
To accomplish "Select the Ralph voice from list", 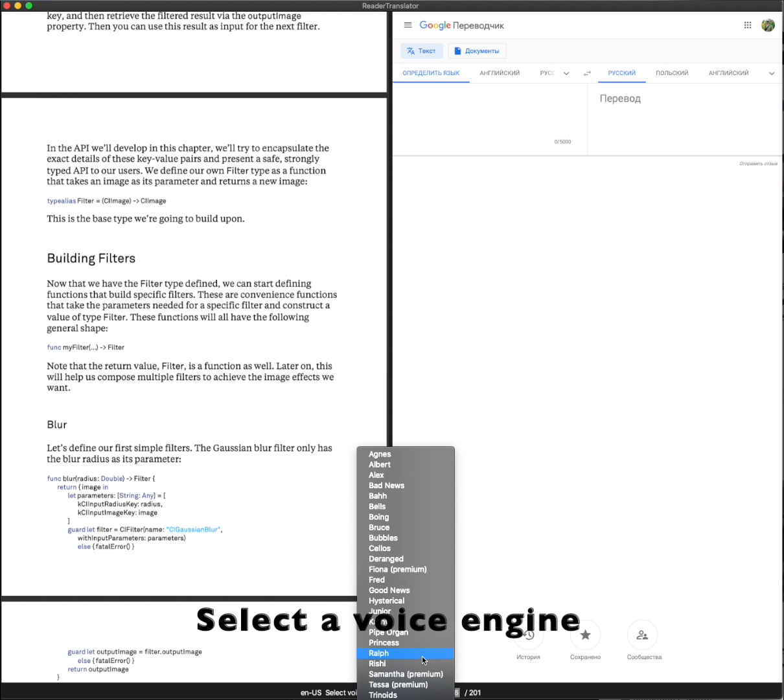I will point(379,653).
